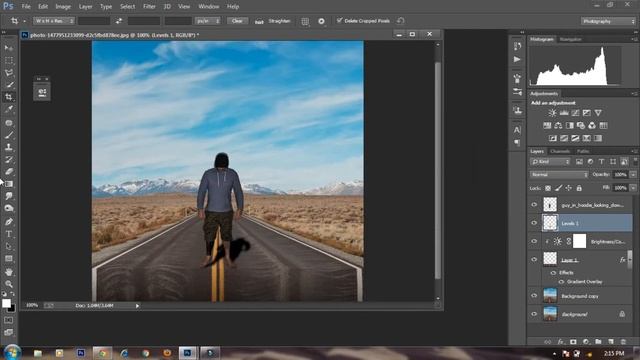Screen dimensions: 640x360
Task: Hide the guy_in_hoodie layer
Action: pyautogui.click(x=534, y=205)
